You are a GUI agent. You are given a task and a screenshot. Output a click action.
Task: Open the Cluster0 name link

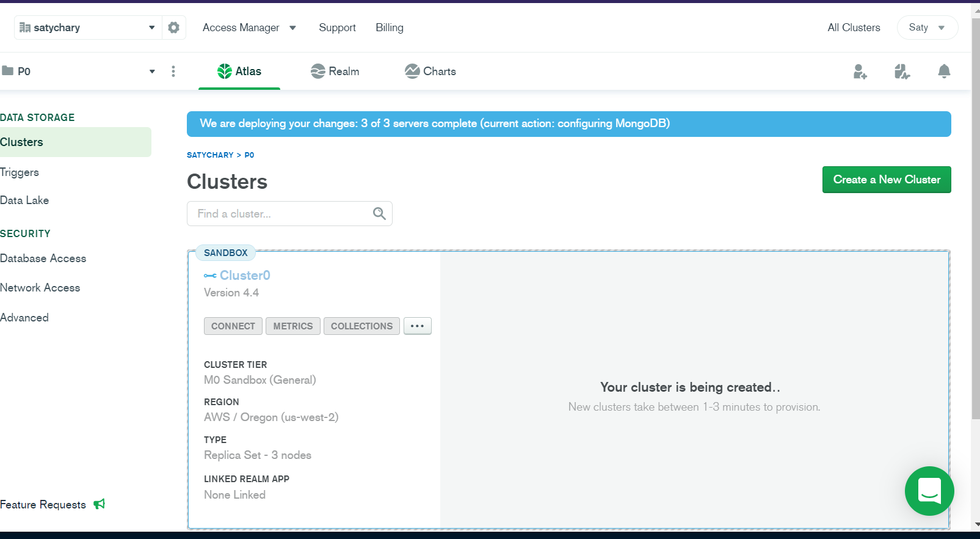245,276
